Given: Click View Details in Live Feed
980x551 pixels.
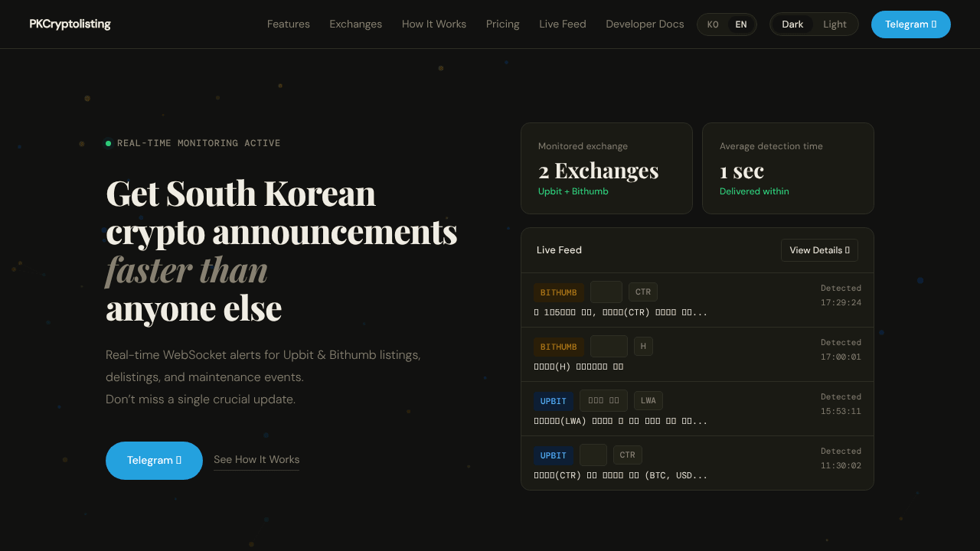Looking at the screenshot, I should click(819, 250).
